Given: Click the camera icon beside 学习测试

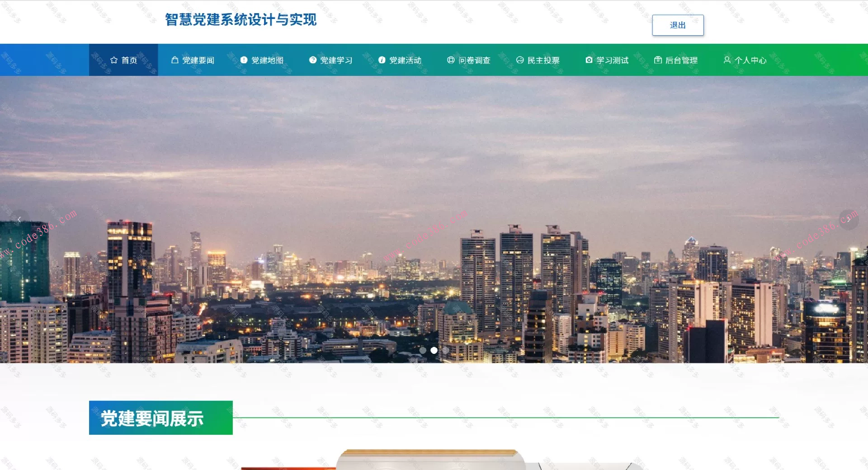Looking at the screenshot, I should (588, 59).
